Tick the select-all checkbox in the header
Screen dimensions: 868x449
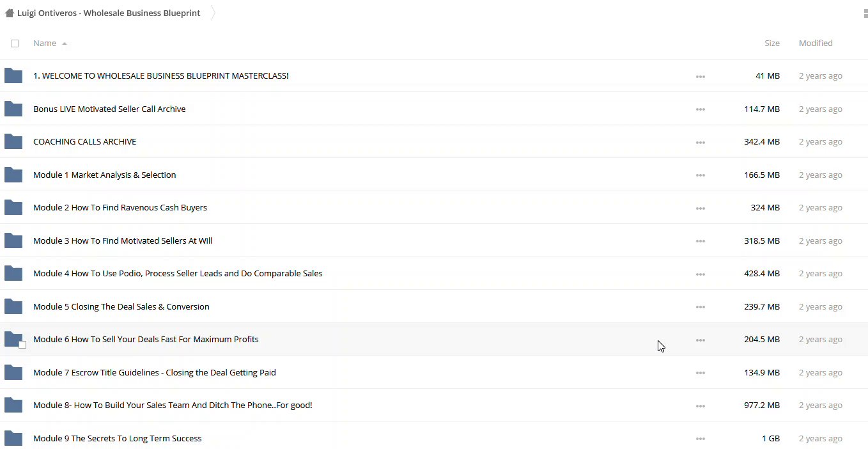pos(15,43)
